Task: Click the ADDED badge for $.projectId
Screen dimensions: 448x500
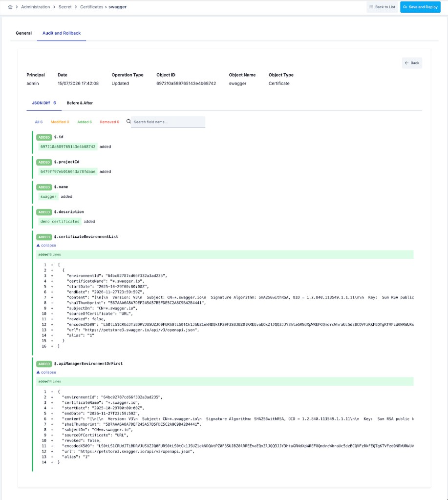Action: [x=44, y=162]
